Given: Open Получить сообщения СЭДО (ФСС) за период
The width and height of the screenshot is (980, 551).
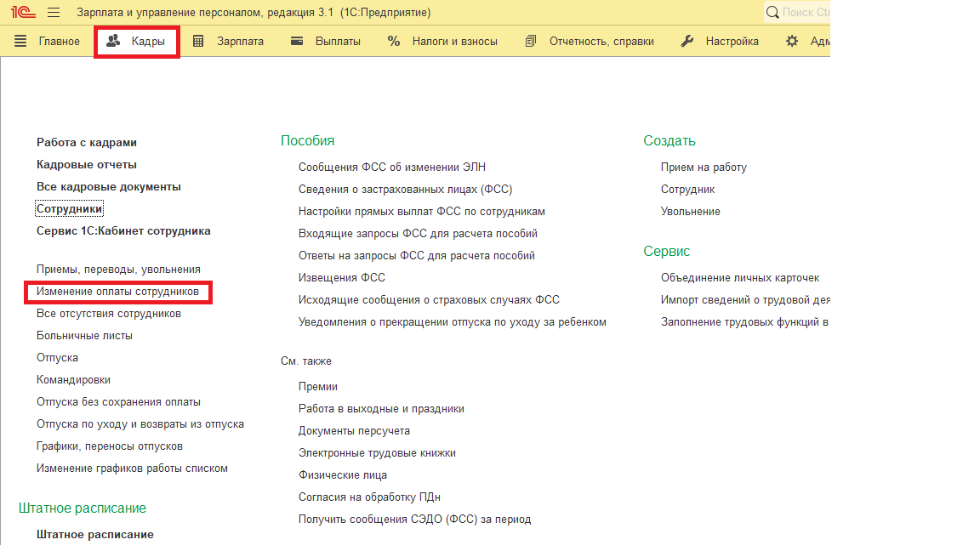Looking at the screenshot, I should coord(415,520).
